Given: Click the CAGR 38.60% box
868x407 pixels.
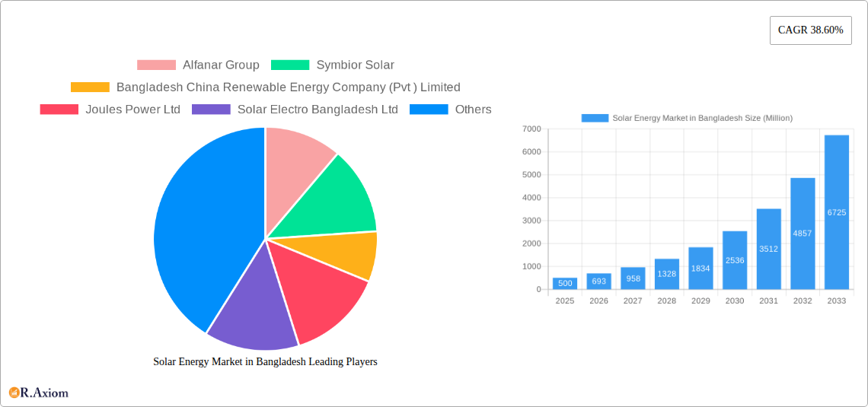Looking at the screenshot, I should click(x=810, y=30).
